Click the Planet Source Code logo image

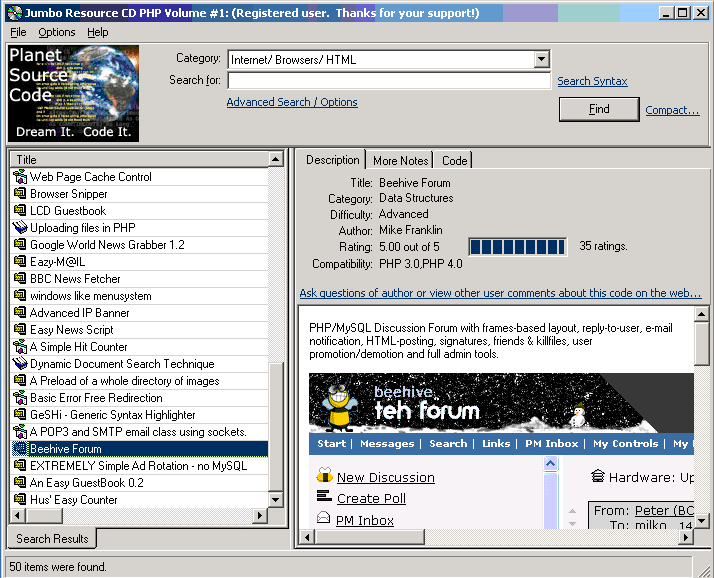pos(73,93)
